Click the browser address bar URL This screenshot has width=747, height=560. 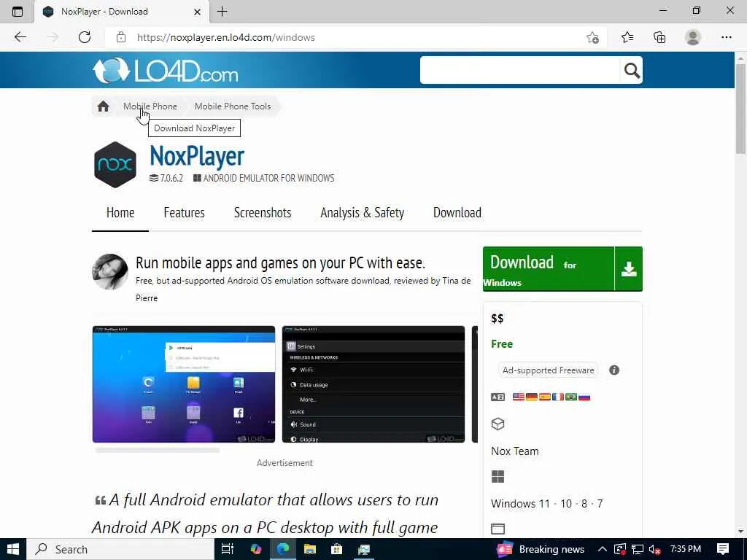tap(226, 37)
